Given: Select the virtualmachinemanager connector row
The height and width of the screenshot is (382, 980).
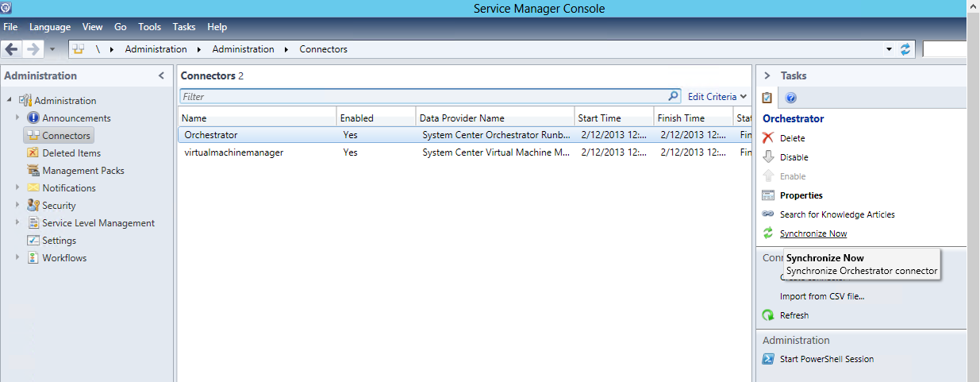Looking at the screenshot, I should click(x=233, y=152).
